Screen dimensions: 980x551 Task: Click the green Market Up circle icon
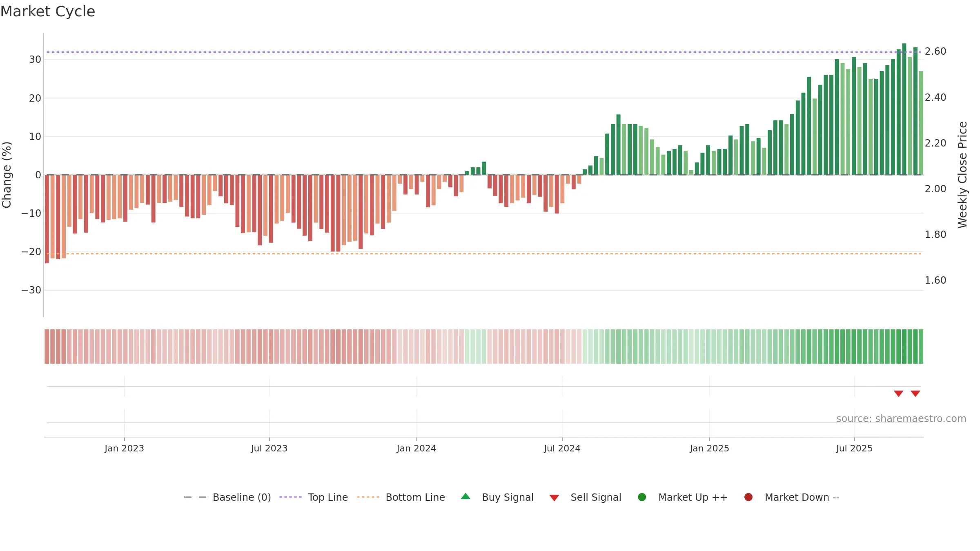pyautogui.click(x=642, y=497)
